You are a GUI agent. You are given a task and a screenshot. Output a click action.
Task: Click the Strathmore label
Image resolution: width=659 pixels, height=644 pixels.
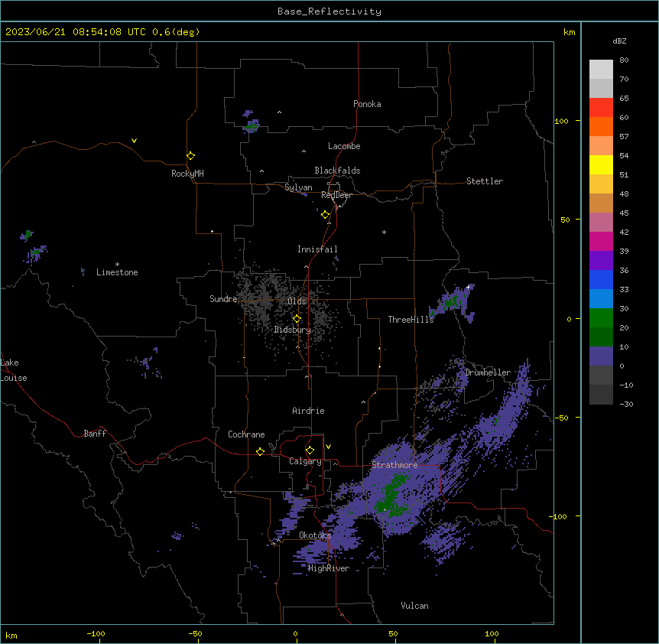click(x=394, y=465)
